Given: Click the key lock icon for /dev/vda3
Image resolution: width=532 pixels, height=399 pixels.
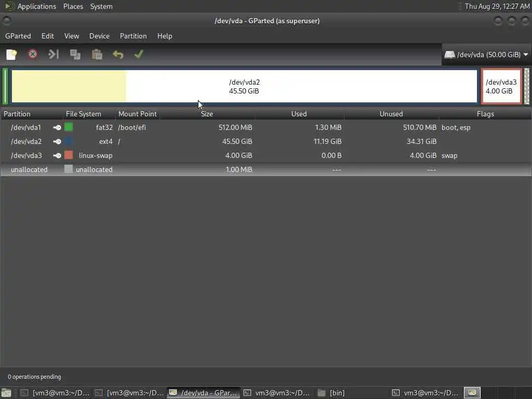Looking at the screenshot, I should click(57, 155).
